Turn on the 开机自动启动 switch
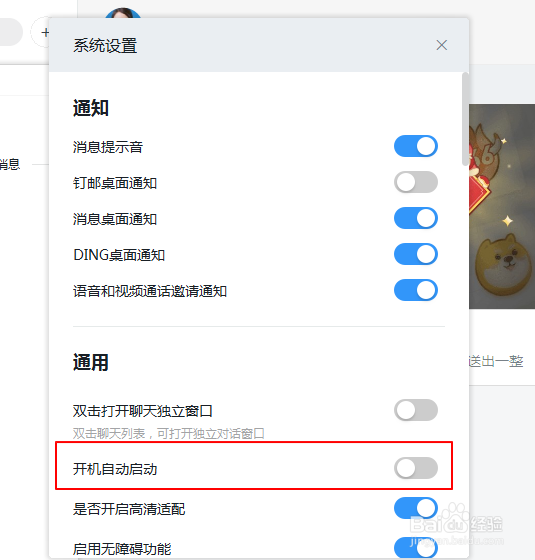The height and width of the screenshot is (560, 535). (416, 468)
